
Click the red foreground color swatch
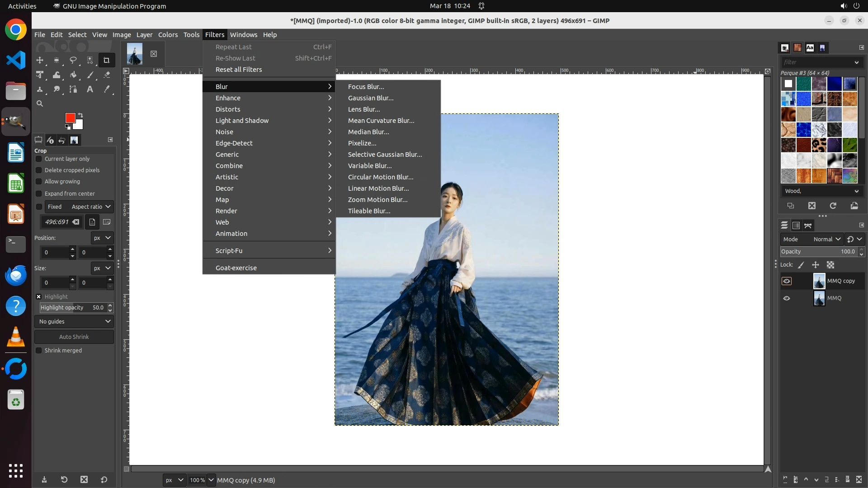click(x=70, y=118)
